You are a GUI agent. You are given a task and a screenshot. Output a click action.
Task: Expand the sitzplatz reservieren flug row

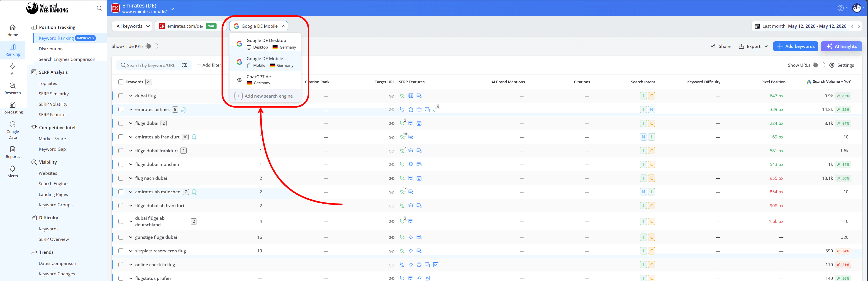tap(131, 251)
